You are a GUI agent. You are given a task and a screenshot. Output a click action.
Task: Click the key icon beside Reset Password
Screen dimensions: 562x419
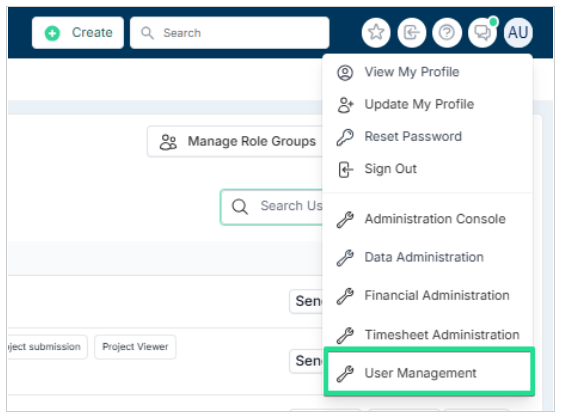tap(345, 137)
